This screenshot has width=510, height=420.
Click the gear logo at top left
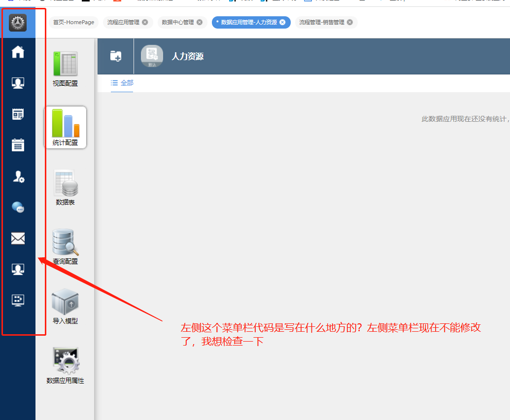click(18, 22)
